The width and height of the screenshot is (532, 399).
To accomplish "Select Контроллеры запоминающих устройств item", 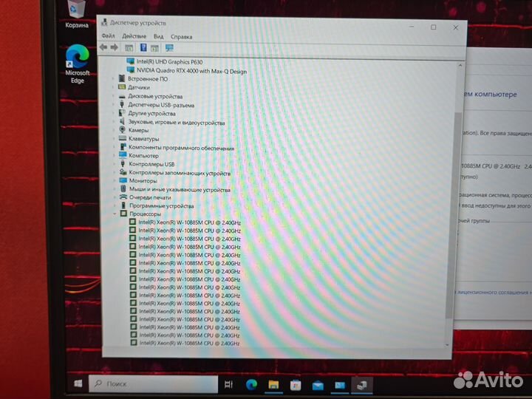I will (x=180, y=173).
